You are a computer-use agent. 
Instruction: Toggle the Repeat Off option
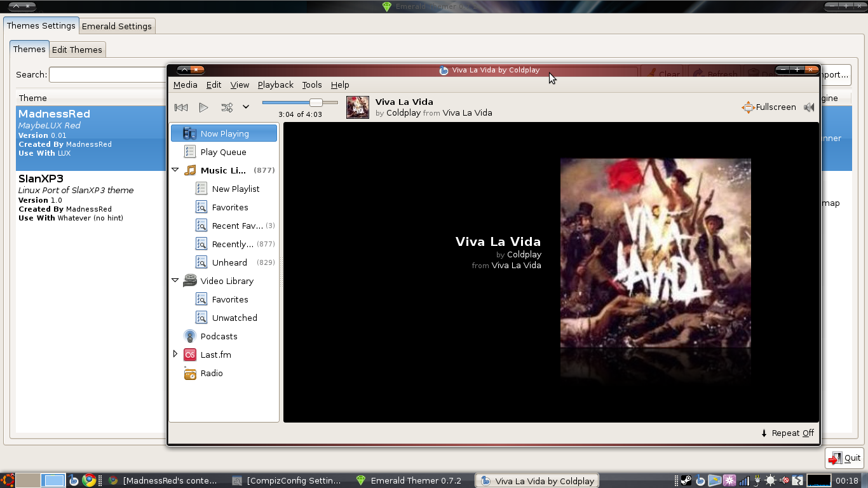click(x=787, y=433)
